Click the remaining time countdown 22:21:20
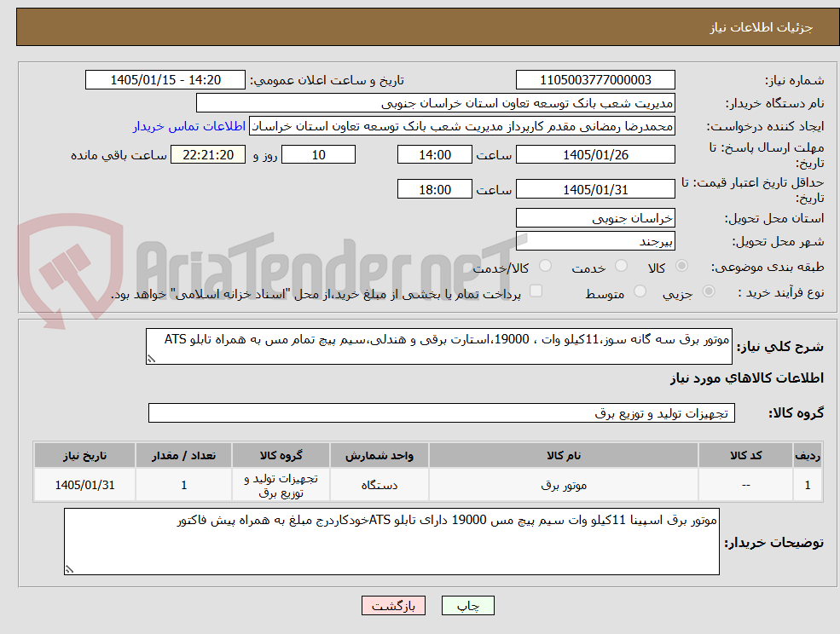The height and width of the screenshot is (634, 840). 208,155
